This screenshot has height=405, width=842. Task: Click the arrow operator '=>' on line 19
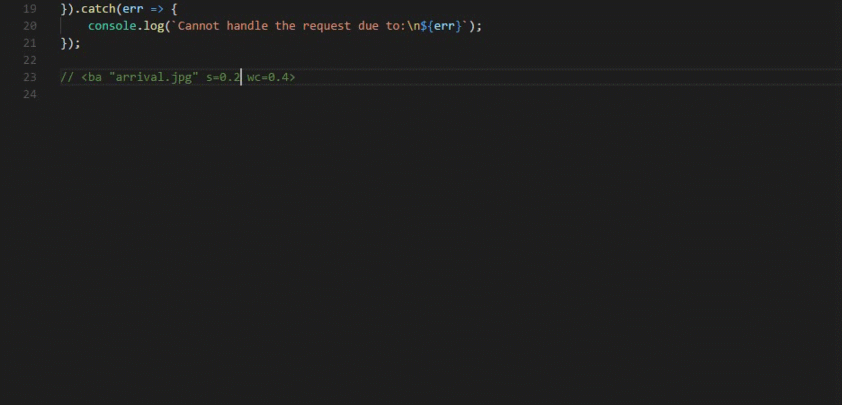coord(157,9)
